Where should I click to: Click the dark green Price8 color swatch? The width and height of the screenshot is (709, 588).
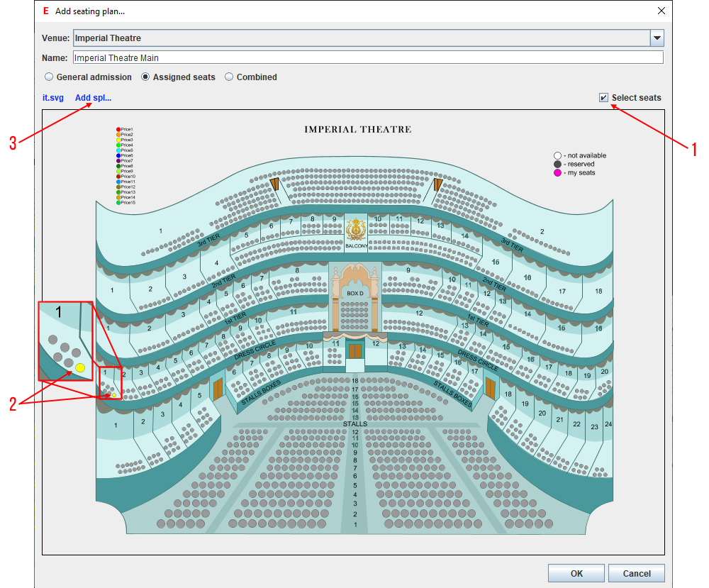pyautogui.click(x=118, y=166)
